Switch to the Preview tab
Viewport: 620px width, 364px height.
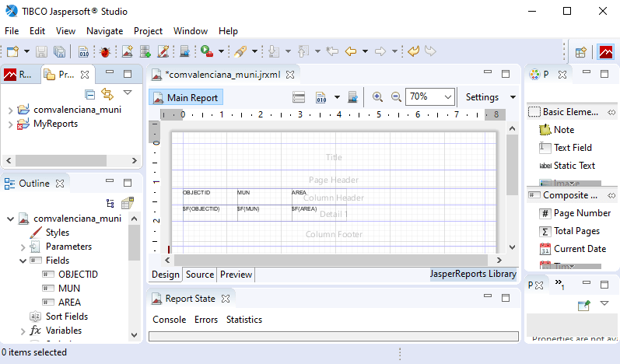pyautogui.click(x=236, y=275)
